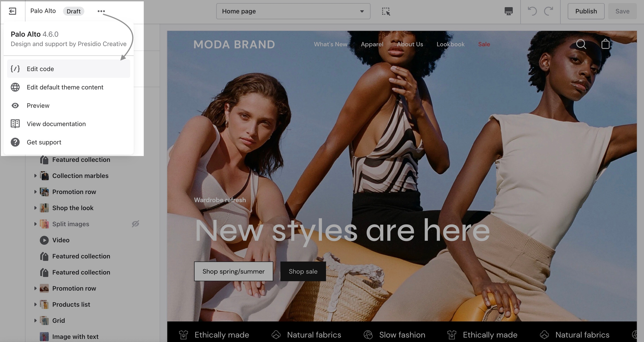Select the Video section in sidebar
This screenshot has width=644, height=342.
pos(61,240)
